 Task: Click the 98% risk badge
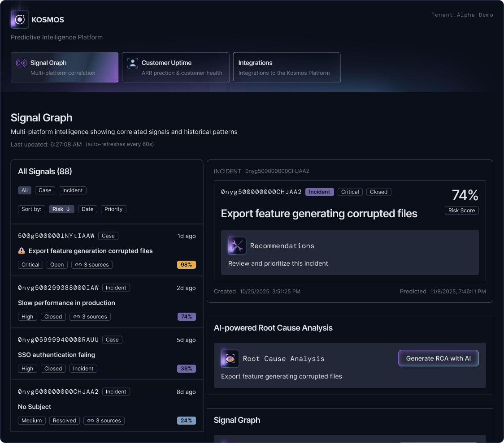click(x=186, y=265)
